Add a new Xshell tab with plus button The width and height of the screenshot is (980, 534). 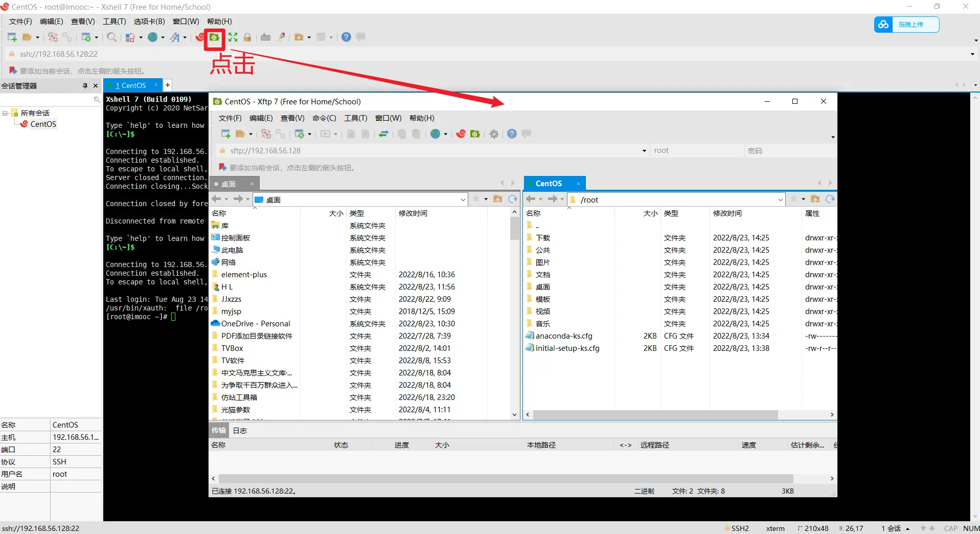(x=168, y=85)
